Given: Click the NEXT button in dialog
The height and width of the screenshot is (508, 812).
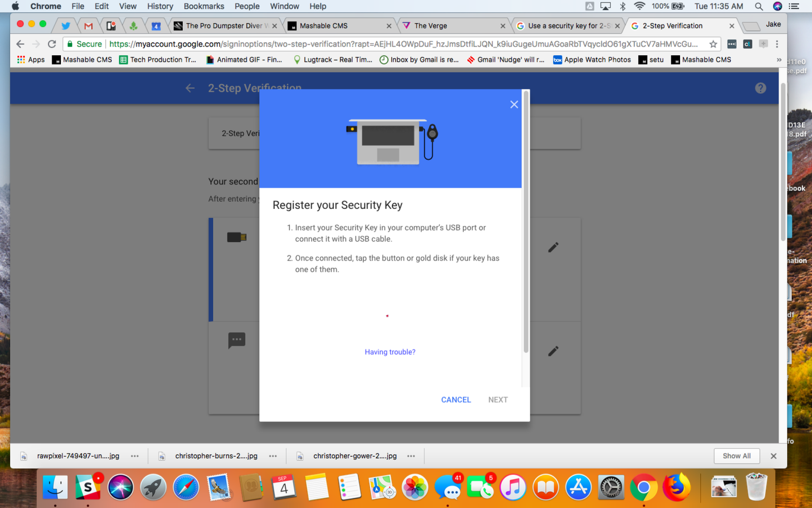Looking at the screenshot, I should coord(497,400).
